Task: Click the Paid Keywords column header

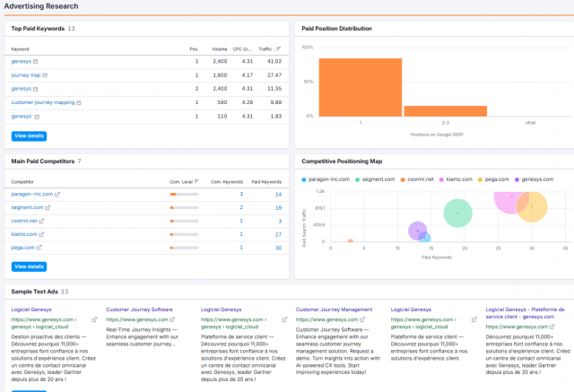Action: tap(266, 182)
